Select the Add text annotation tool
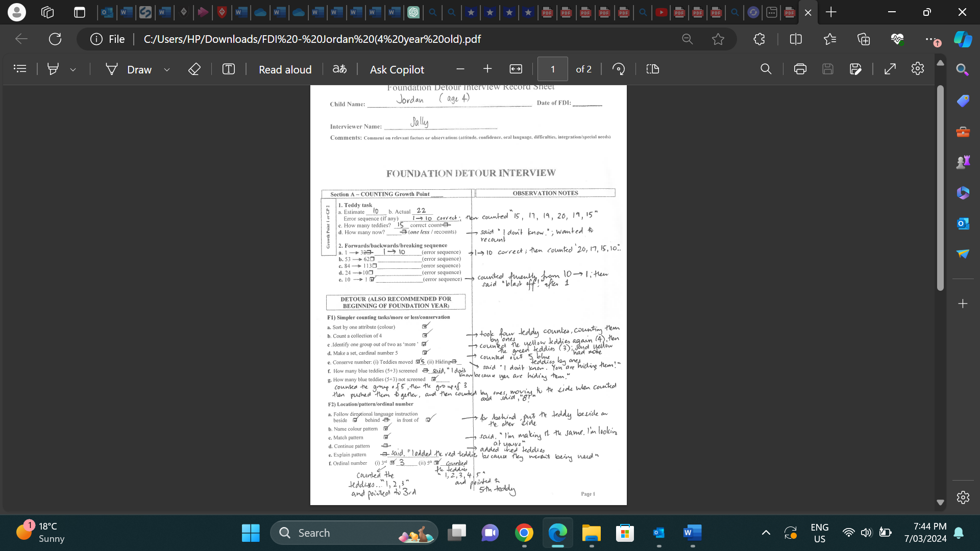 coord(228,69)
